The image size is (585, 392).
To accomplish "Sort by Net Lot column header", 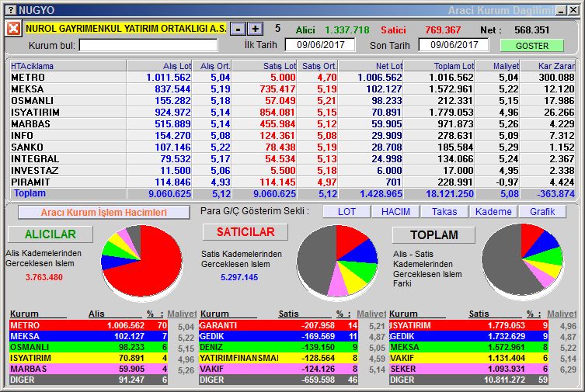I will tap(371, 66).
